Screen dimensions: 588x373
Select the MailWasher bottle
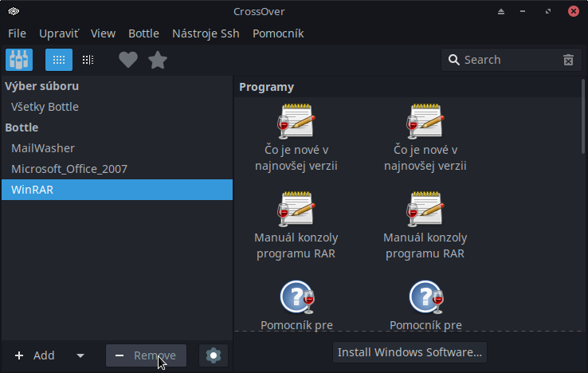tap(117, 148)
